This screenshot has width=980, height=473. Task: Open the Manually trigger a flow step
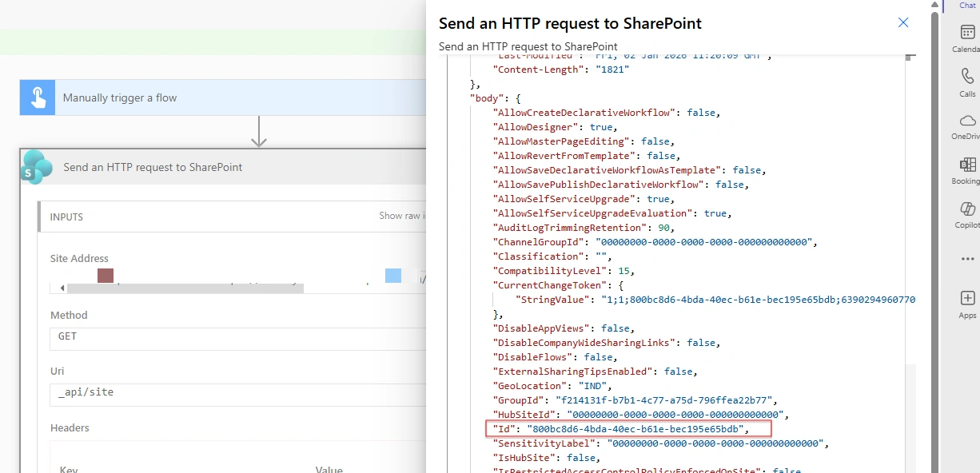[223, 97]
